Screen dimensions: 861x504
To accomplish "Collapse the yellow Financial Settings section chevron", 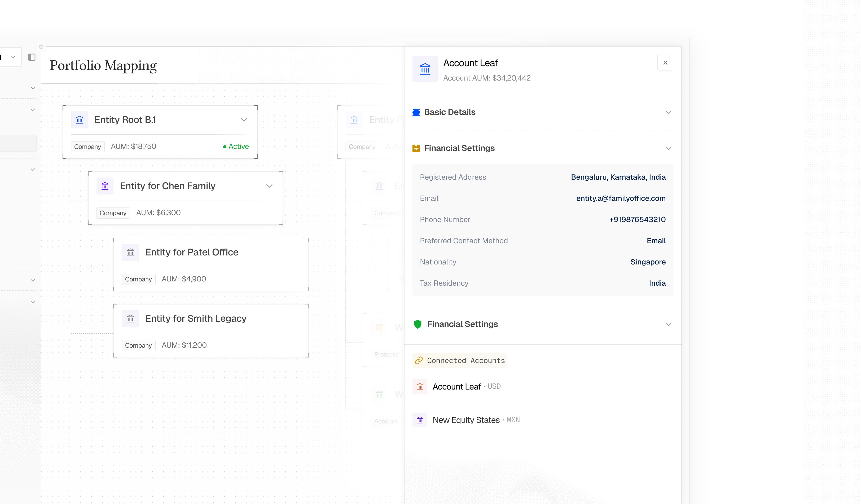I will [x=669, y=148].
